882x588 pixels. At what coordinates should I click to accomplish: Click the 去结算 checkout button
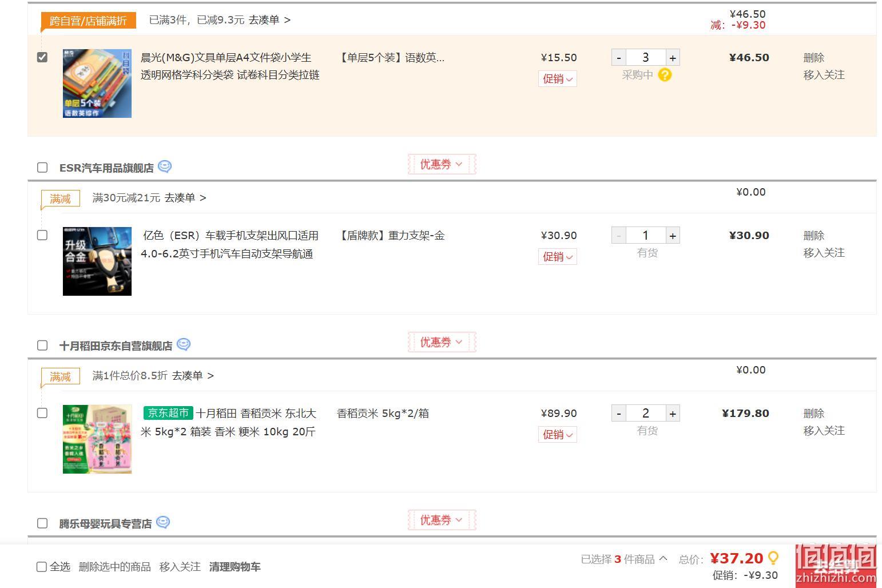click(x=836, y=566)
